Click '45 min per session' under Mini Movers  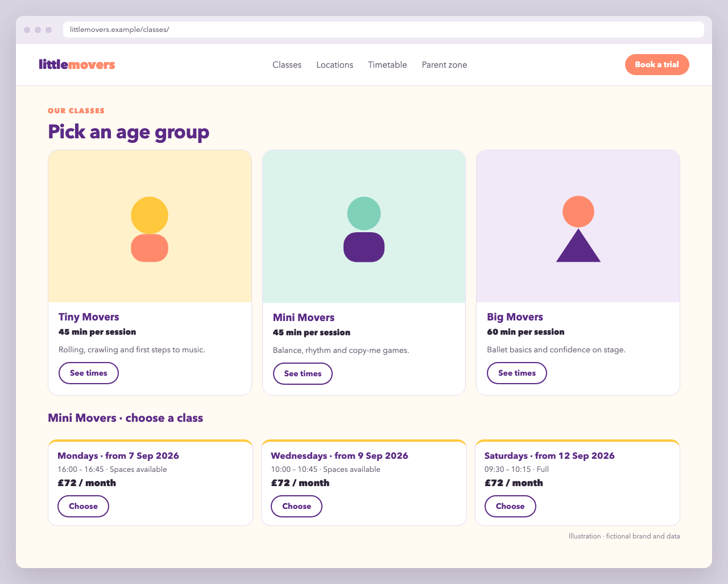(x=312, y=332)
